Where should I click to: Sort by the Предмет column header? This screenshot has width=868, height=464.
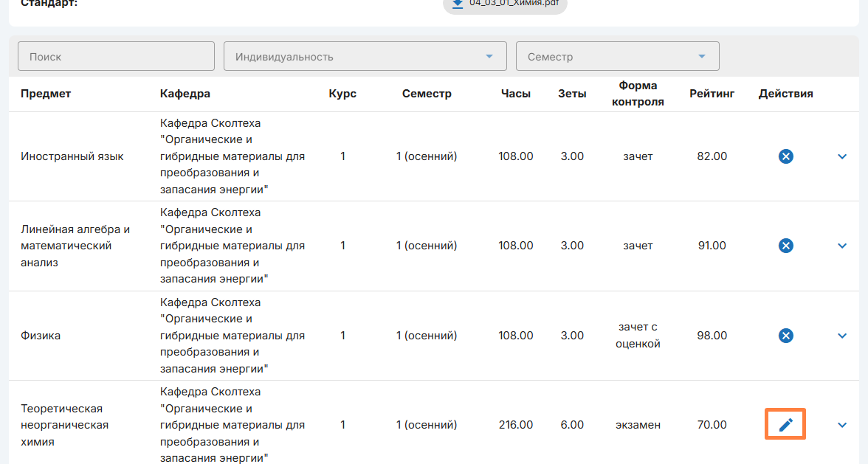(46, 94)
